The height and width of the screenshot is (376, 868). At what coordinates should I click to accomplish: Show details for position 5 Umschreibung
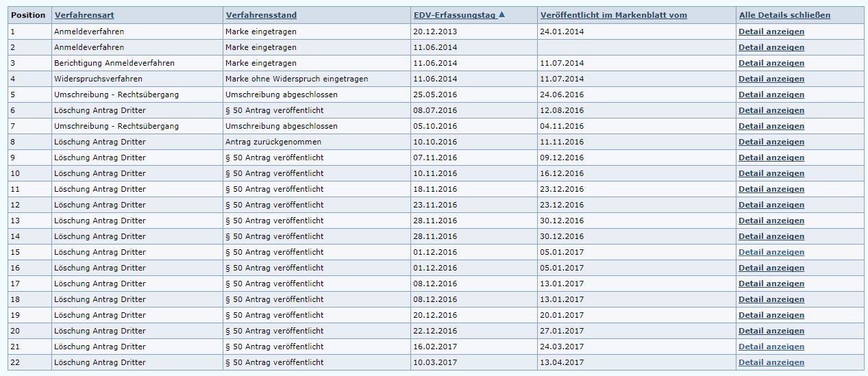pyautogui.click(x=771, y=95)
